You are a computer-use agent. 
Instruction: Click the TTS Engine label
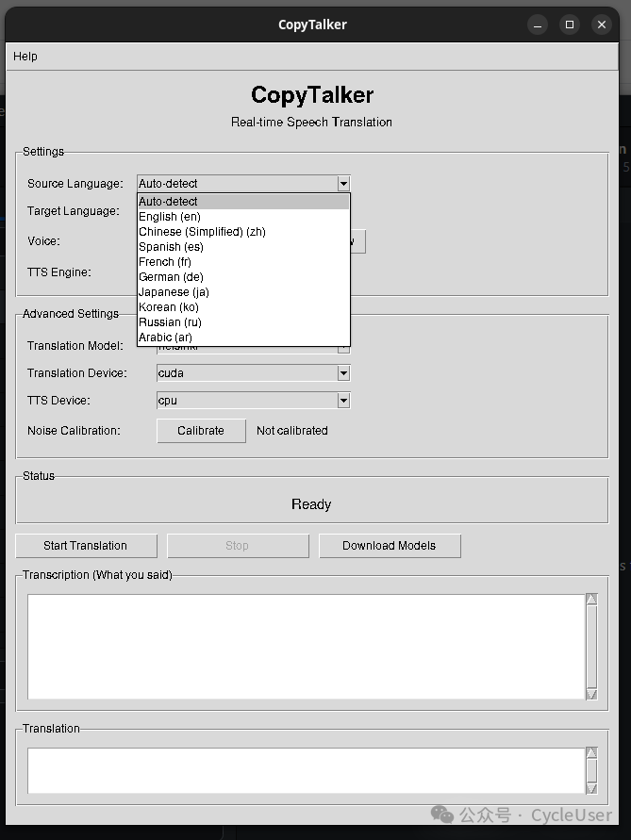click(x=59, y=272)
